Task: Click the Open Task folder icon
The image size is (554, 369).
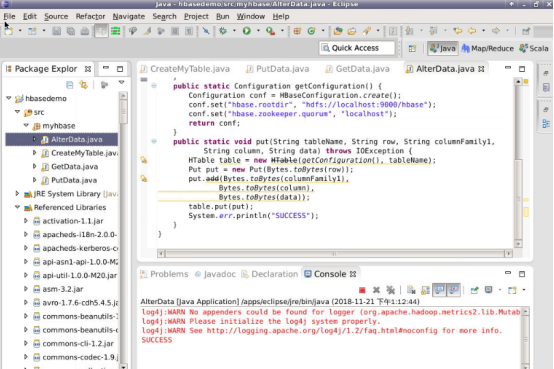Action: [352, 31]
